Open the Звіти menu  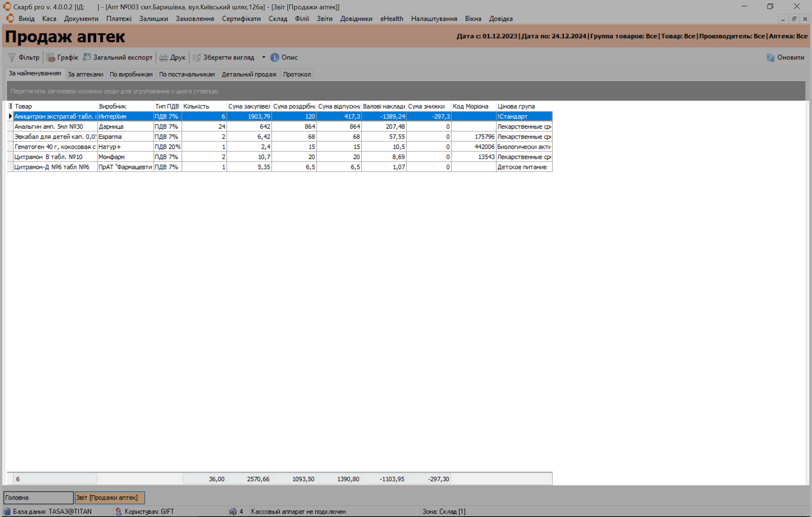tap(324, 19)
